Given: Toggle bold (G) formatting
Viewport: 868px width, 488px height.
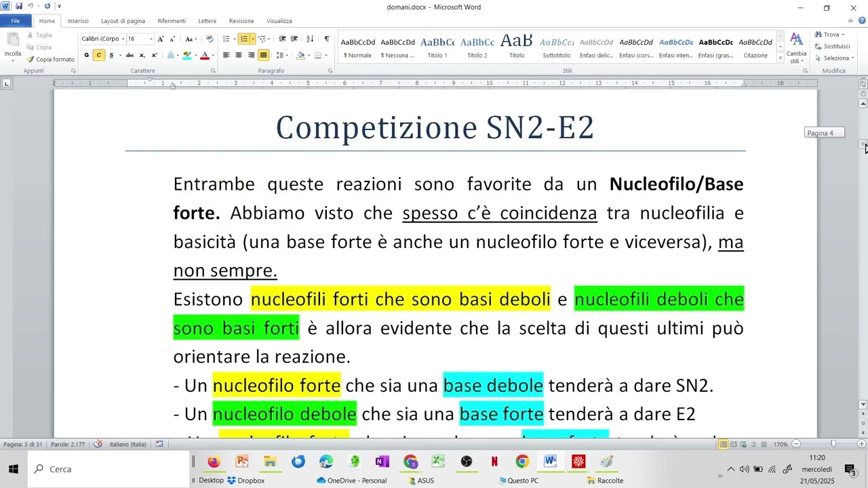Looking at the screenshot, I should coord(86,55).
